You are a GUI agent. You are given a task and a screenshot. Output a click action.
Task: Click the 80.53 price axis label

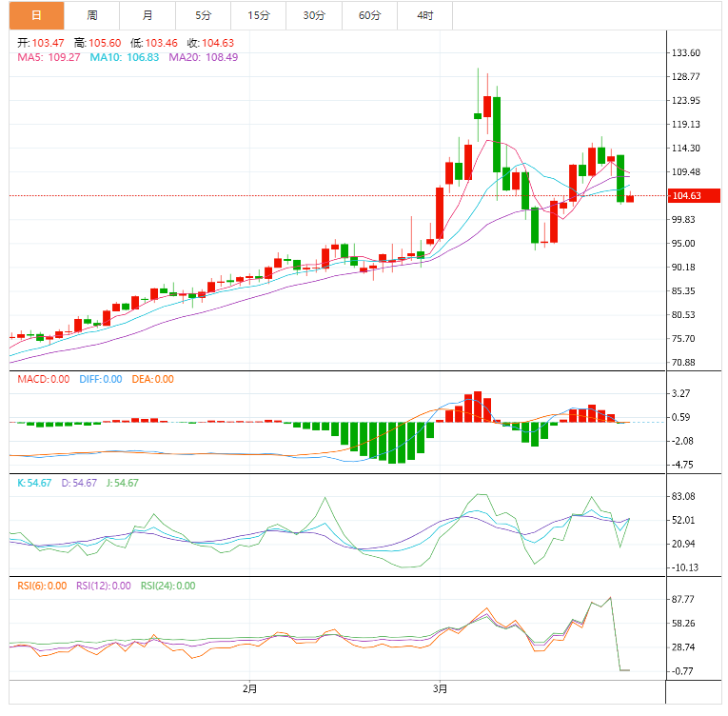tap(683, 314)
